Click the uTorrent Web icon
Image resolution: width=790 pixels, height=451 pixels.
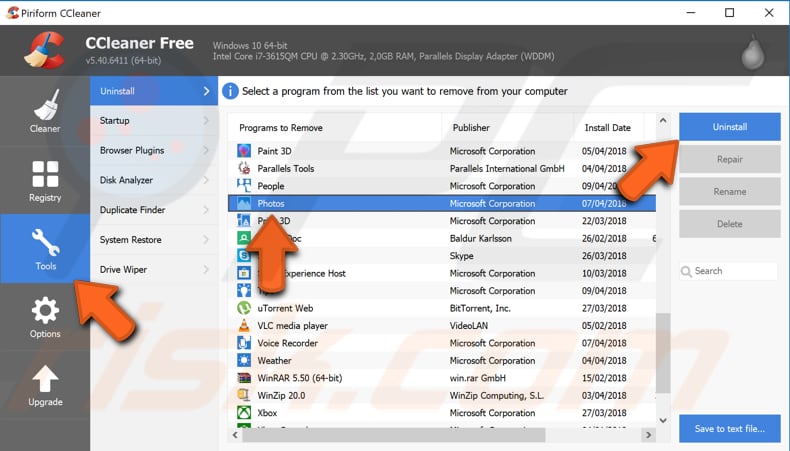244,308
